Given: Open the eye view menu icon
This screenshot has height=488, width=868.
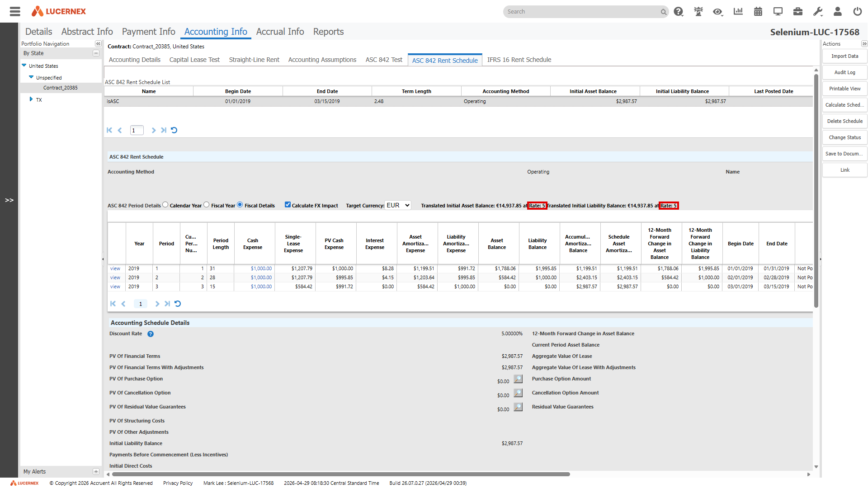Looking at the screenshot, I should pyautogui.click(x=718, y=12).
